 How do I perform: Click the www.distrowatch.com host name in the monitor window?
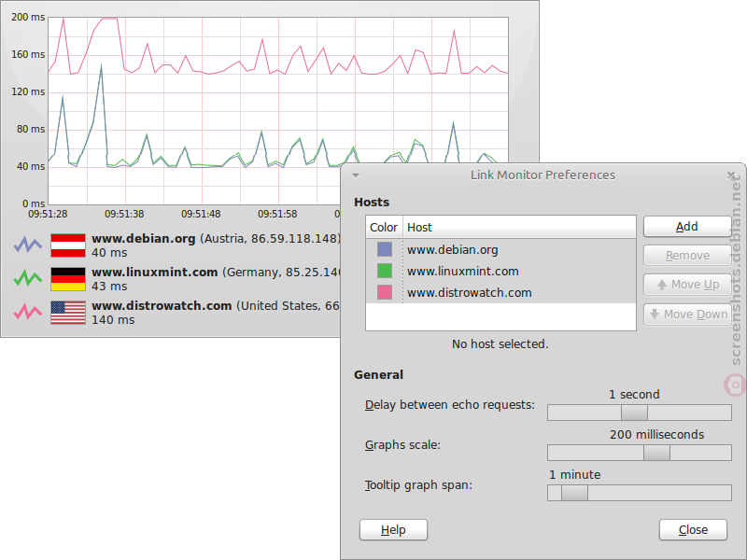tap(162, 306)
